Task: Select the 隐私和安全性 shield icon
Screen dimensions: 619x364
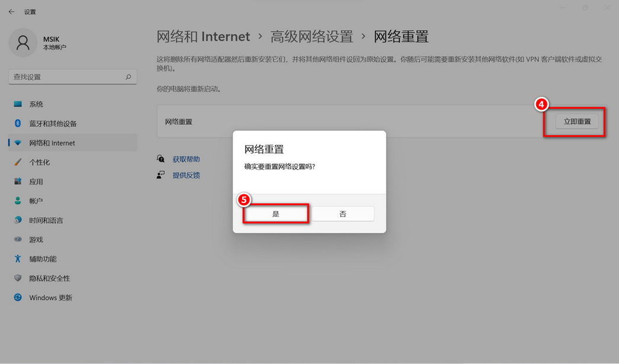Action: click(x=18, y=278)
